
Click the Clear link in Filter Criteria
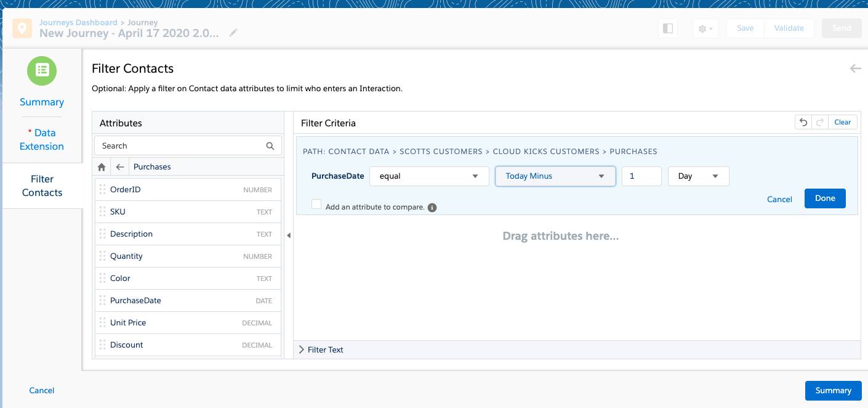(x=842, y=122)
